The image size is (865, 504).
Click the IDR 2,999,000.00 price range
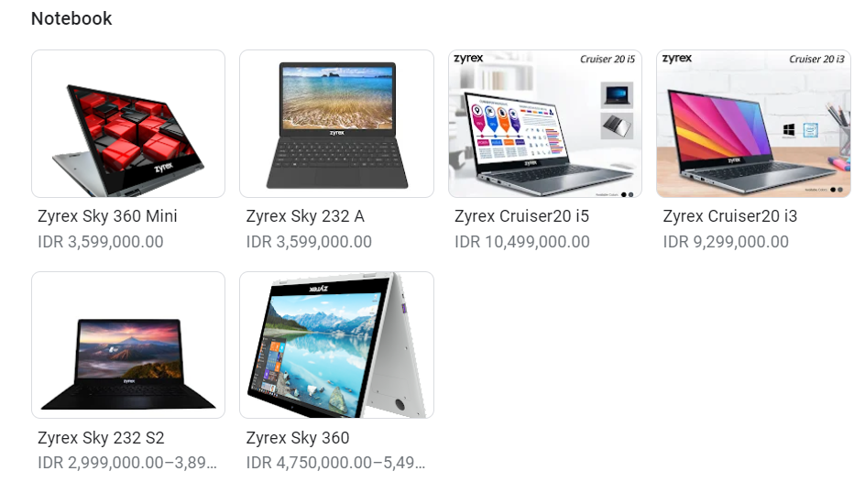click(x=127, y=463)
